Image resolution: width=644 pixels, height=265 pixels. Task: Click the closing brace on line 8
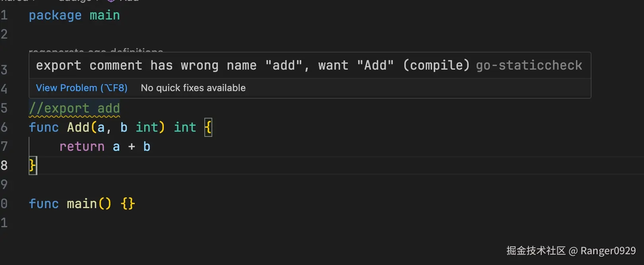tap(33, 165)
